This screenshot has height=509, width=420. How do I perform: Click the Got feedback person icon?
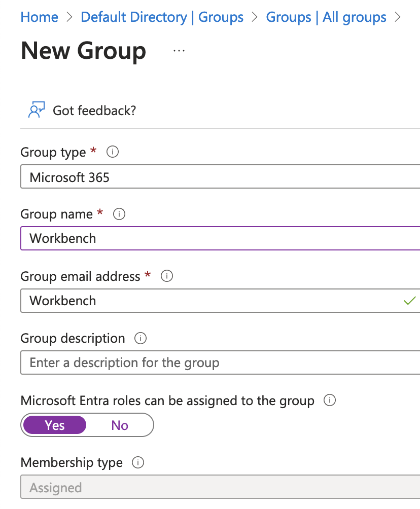click(37, 110)
